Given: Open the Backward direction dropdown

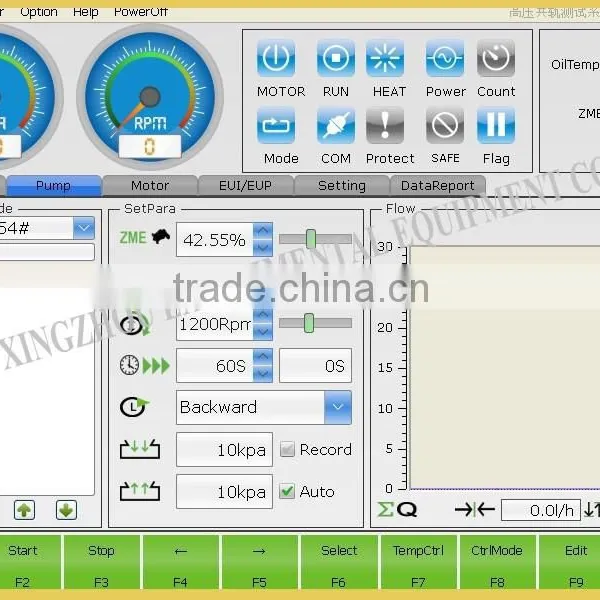Looking at the screenshot, I should pyautogui.click(x=338, y=407).
